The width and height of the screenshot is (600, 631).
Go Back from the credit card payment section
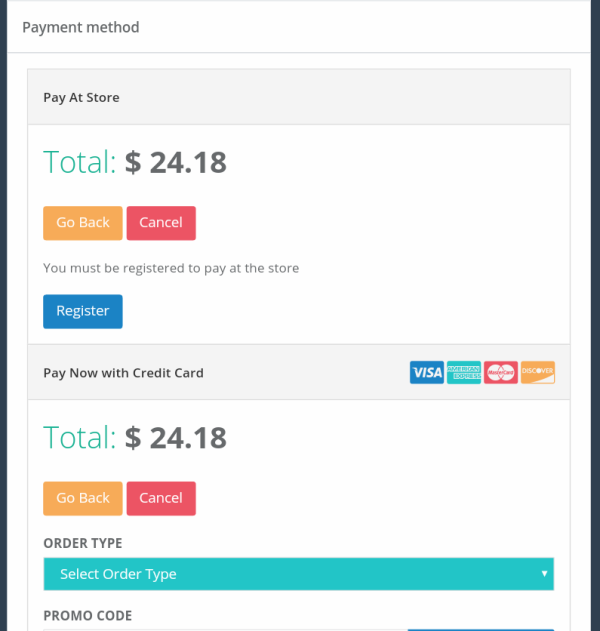(x=83, y=498)
